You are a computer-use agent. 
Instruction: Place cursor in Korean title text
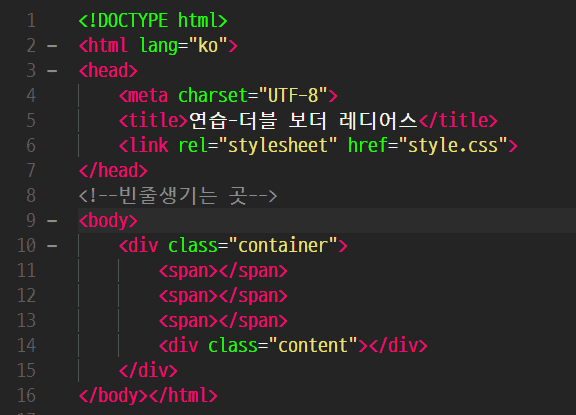303,120
